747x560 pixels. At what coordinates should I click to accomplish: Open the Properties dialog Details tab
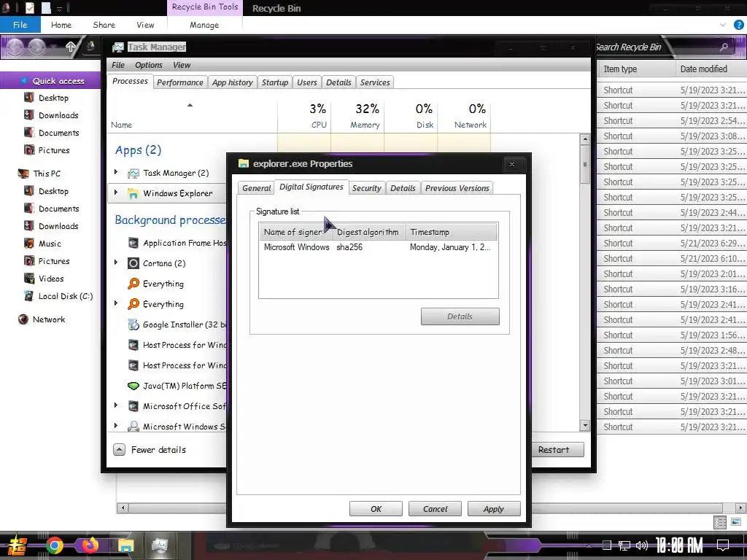[403, 188]
